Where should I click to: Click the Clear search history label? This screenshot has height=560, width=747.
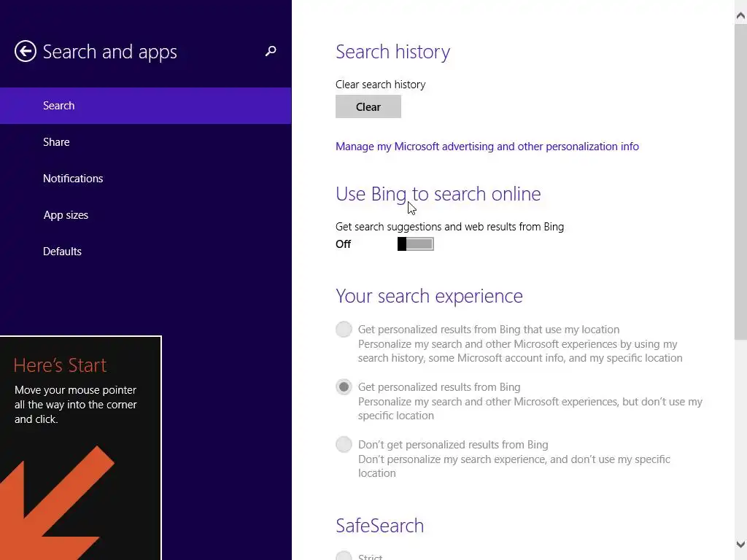click(380, 85)
